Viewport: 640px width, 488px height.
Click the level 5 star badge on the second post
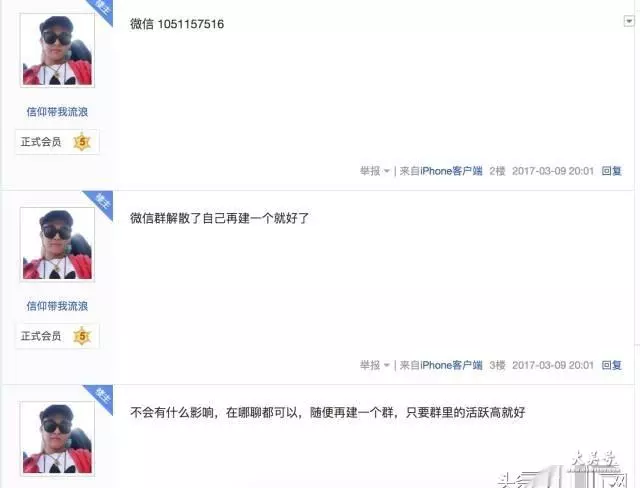[x=82, y=336]
